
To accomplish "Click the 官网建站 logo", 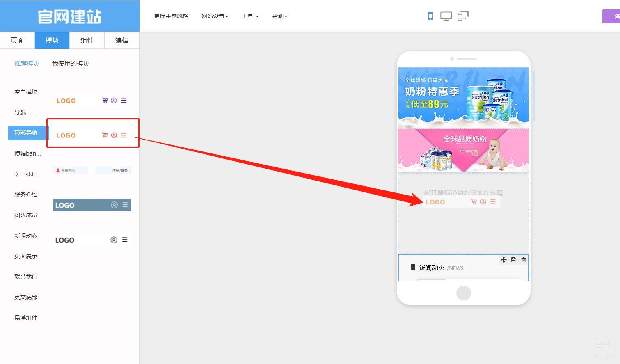I will [x=70, y=16].
